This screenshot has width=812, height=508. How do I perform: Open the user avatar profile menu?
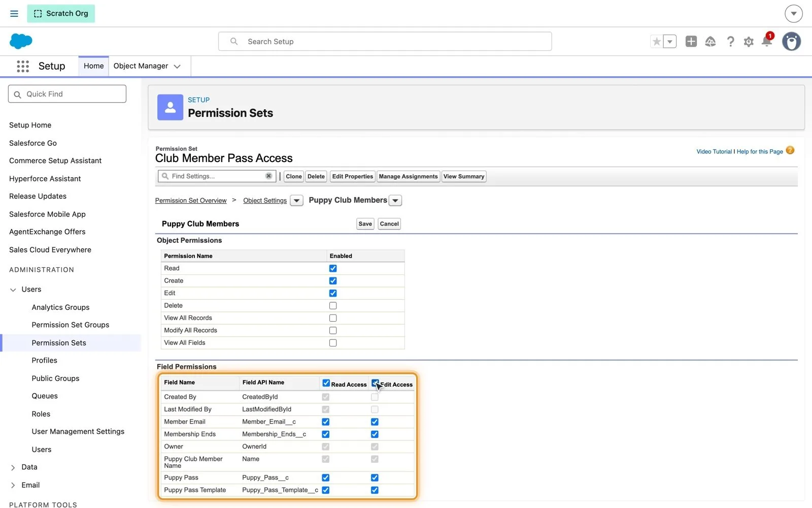[x=791, y=42]
